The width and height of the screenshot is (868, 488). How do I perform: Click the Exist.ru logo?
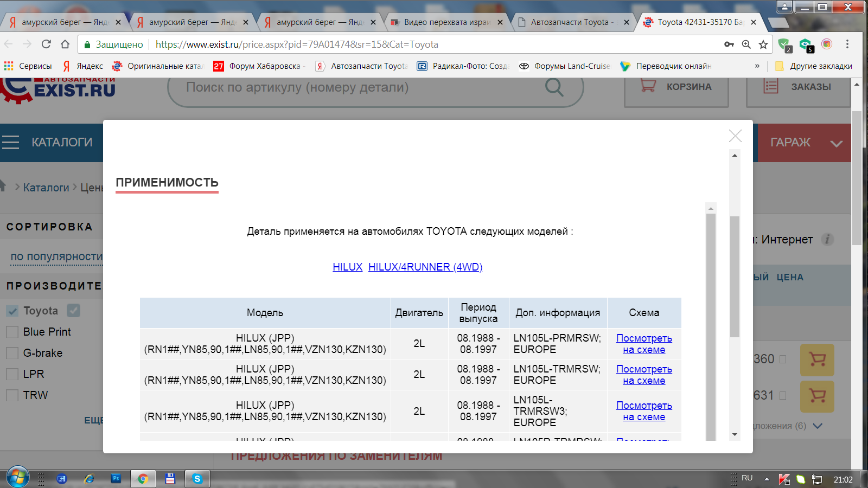pyautogui.click(x=58, y=89)
